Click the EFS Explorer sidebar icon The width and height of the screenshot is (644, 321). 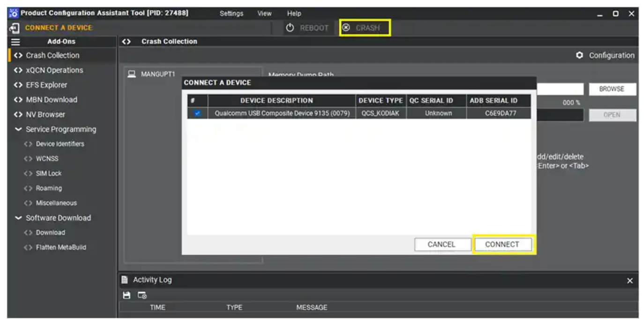tap(18, 85)
